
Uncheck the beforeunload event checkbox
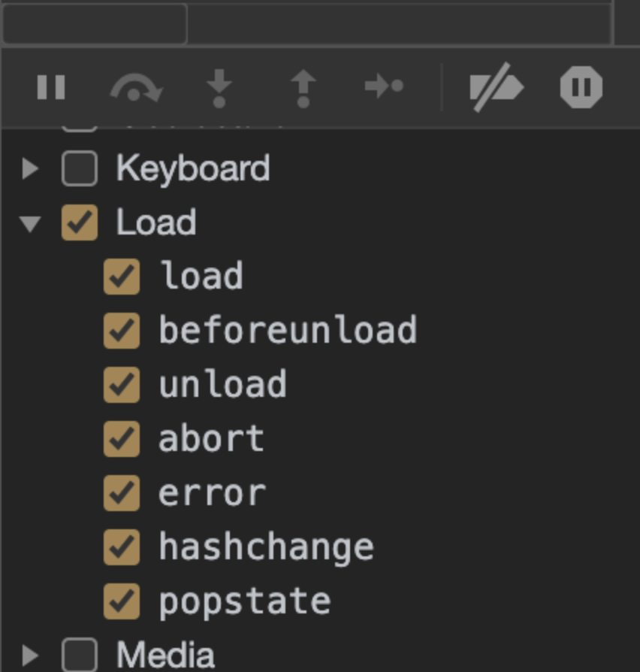tap(122, 331)
